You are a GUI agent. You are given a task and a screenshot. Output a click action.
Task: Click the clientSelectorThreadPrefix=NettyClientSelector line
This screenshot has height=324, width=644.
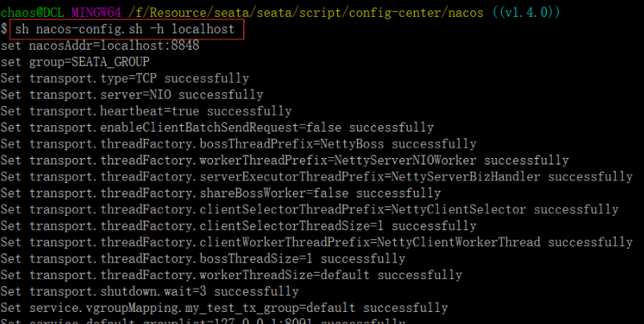[x=310, y=209]
